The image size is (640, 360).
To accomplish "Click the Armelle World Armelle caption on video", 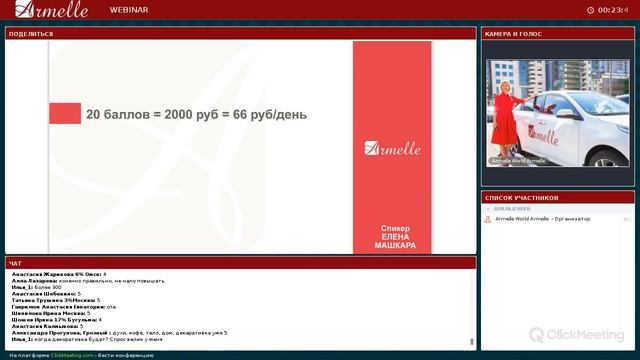I will pos(518,161).
